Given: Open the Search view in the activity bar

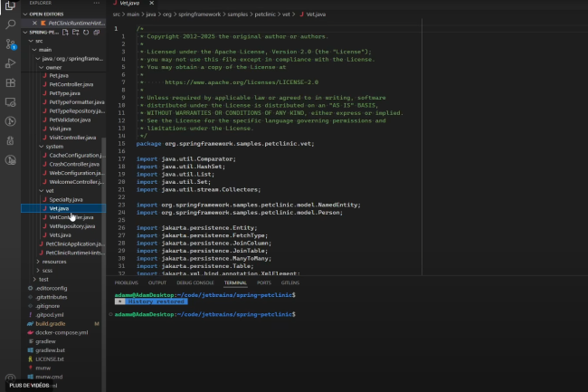Looking at the screenshot, I should (x=11, y=24).
